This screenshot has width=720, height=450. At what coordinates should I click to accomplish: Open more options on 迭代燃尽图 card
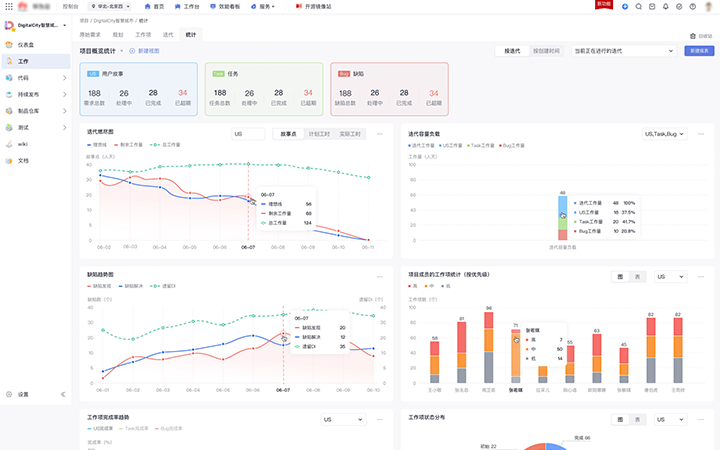[380, 134]
